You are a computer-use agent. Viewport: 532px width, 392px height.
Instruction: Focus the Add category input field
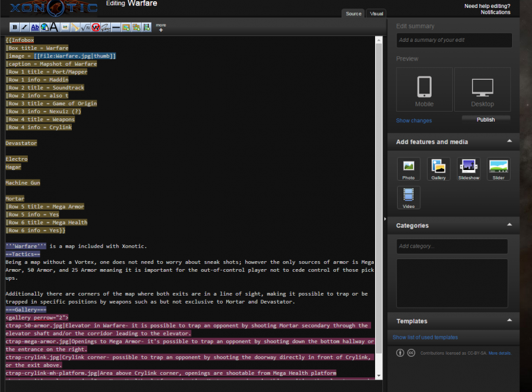(x=452, y=246)
